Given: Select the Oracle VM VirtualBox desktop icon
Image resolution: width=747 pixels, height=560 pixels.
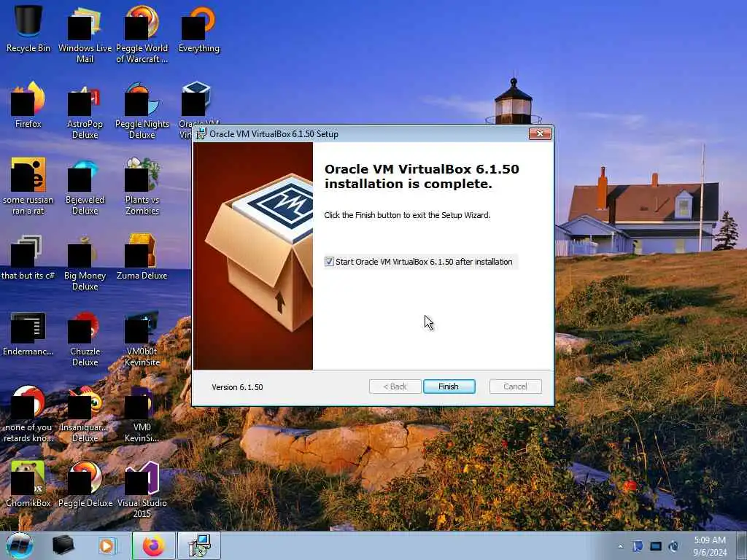Looking at the screenshot, I should [x=196, y=102].
